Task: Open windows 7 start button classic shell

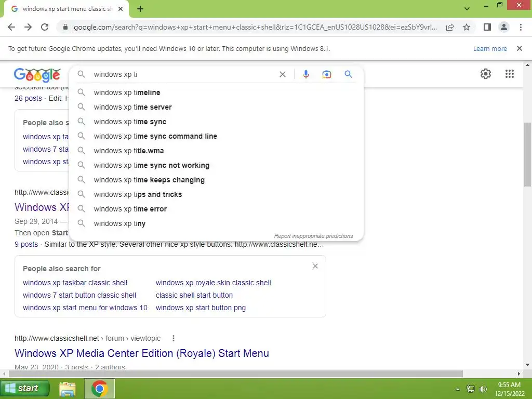Action: 79,295
